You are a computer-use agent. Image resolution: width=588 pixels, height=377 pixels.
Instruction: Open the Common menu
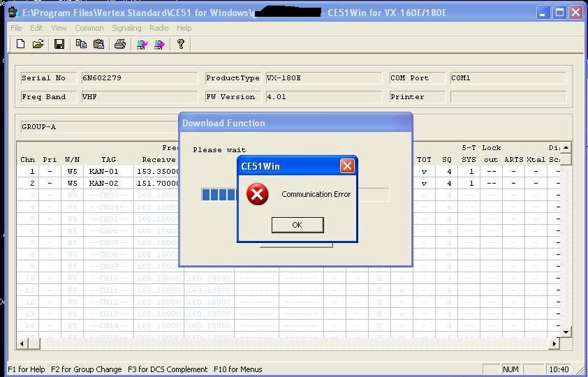pos(89,28)
